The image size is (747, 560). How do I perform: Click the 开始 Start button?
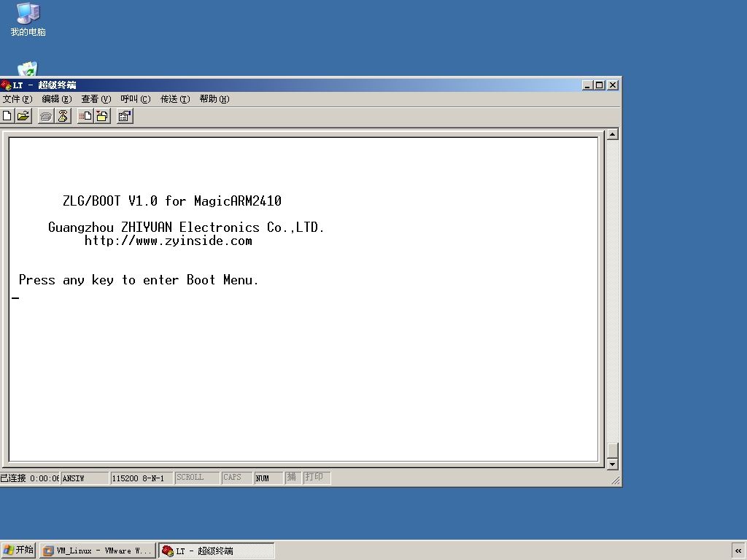point(18,551)
